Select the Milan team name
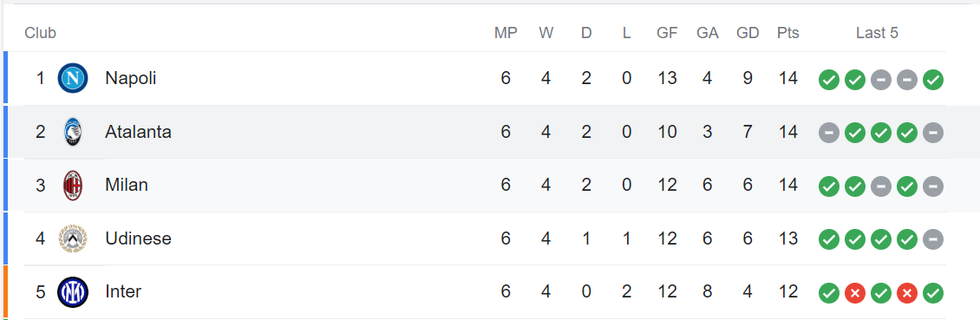 [x=127, y=186]
